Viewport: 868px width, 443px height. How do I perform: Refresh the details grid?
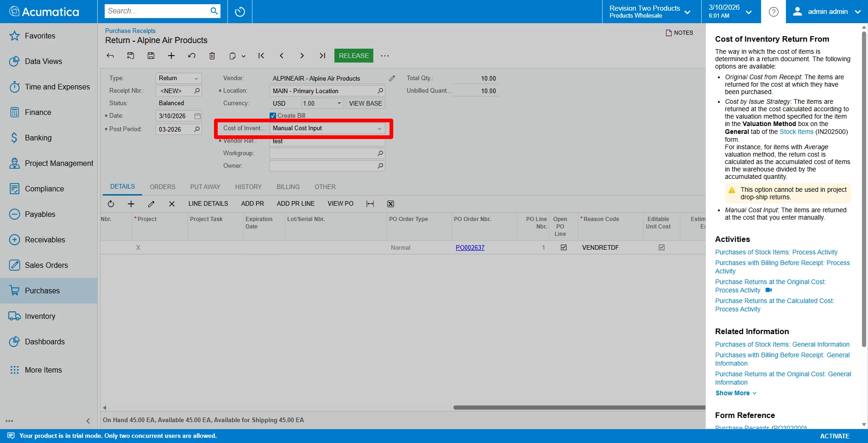pyautogui.click(x=111, y=204)
